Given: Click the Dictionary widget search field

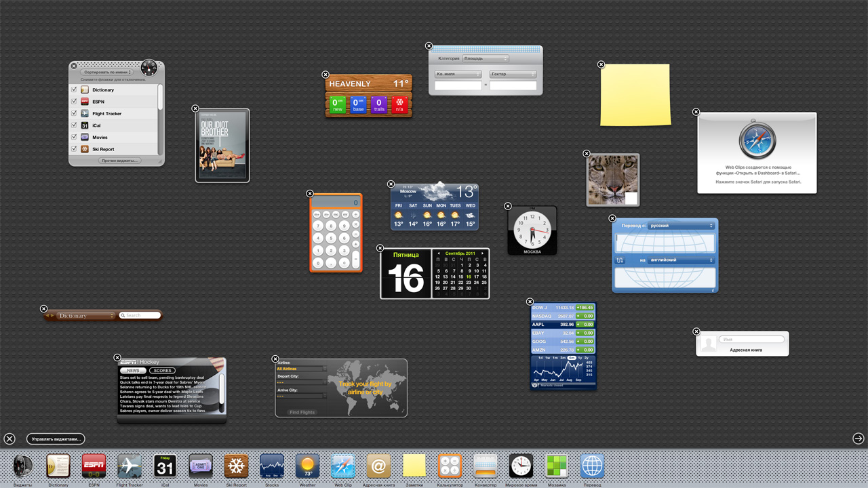Looking at the screenshot, I should click(x=141, y=315).
